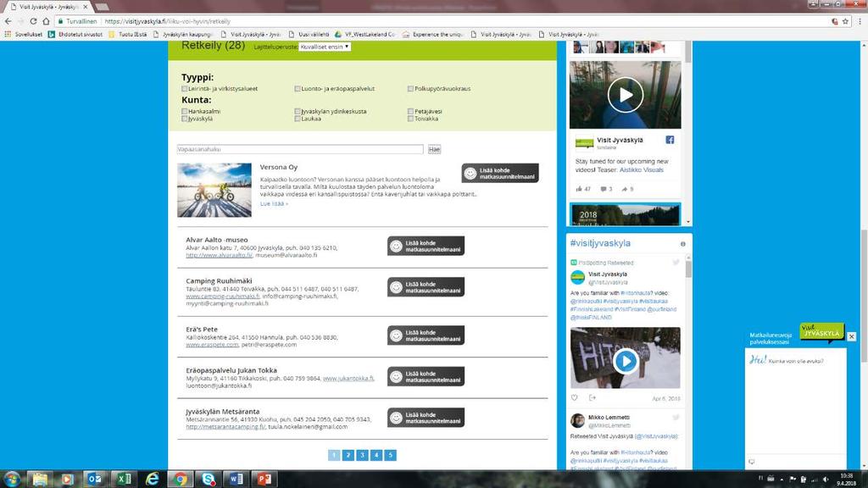Click the Hae search button

[x=435, y=149]
